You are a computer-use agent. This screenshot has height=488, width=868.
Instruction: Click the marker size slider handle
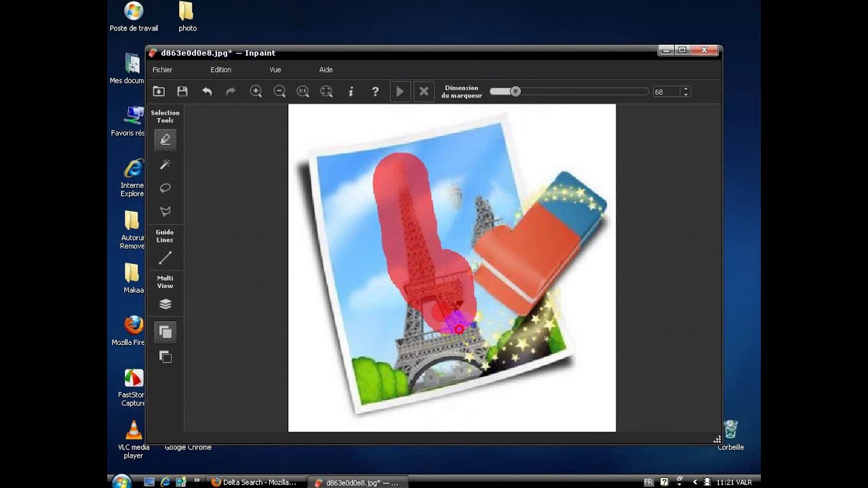tap(515, 91)
